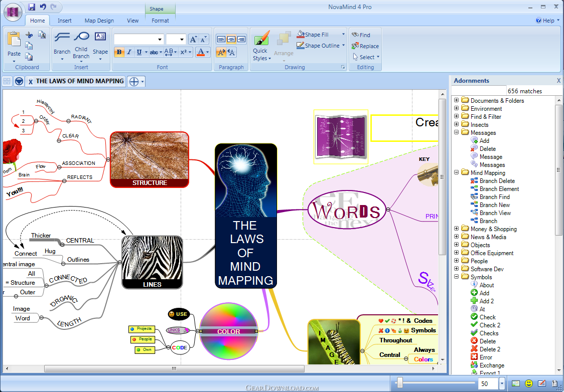Screen dimensions: 564x392
Task: Open the Shape Outline dropdown arrow
Action: (344, 45)
